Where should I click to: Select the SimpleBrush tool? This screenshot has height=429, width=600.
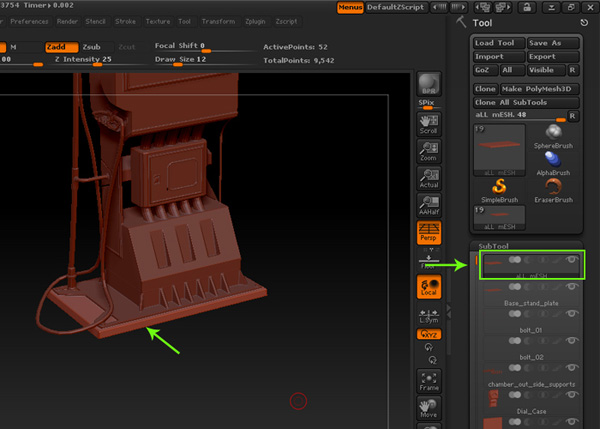[x=499, y=191]
